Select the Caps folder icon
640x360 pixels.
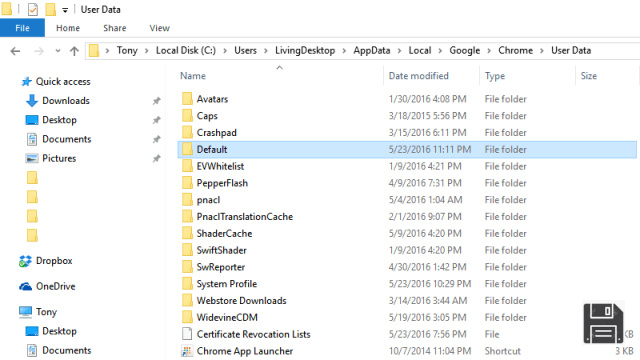pos(187,116)
